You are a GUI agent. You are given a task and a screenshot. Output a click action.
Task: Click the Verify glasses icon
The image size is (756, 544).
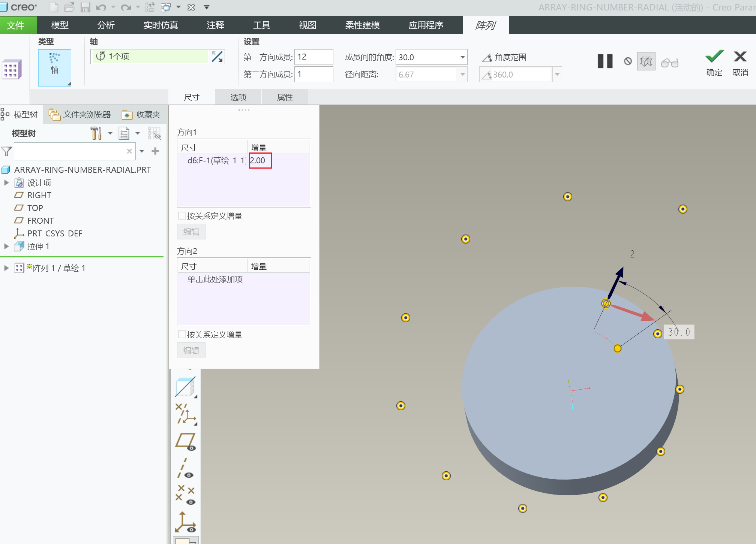pyautogui.click(x=670, y=62)
